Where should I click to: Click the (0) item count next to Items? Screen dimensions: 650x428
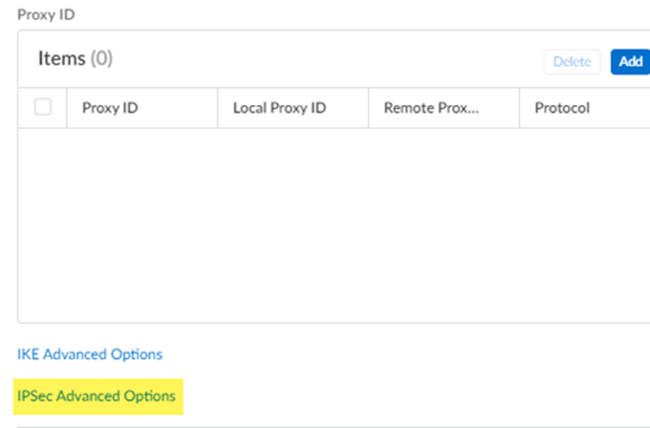point(102,59)
